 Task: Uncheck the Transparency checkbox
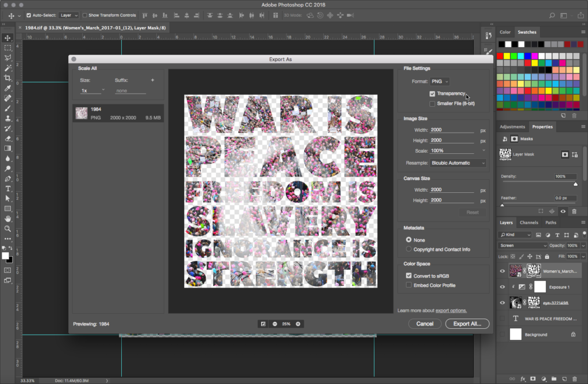point(432,94)
